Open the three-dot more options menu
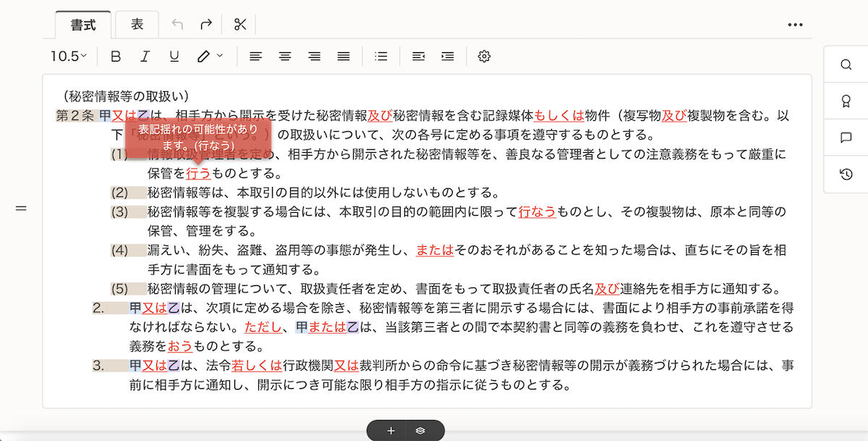This screenshot has width=868, height=441. tap(796, 25)
